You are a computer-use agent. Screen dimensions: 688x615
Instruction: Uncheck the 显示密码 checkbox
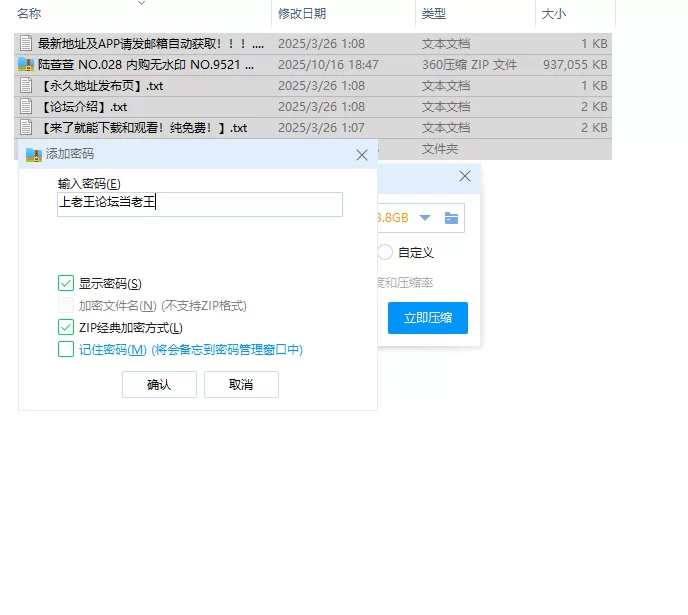point(66,284)
